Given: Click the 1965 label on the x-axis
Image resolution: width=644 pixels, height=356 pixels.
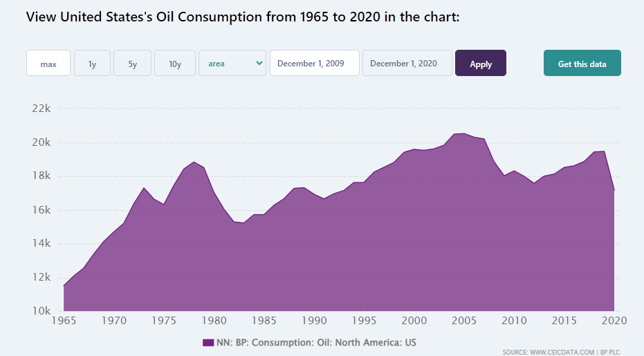Looking at the screenshot, I should (x=64, y=321).
